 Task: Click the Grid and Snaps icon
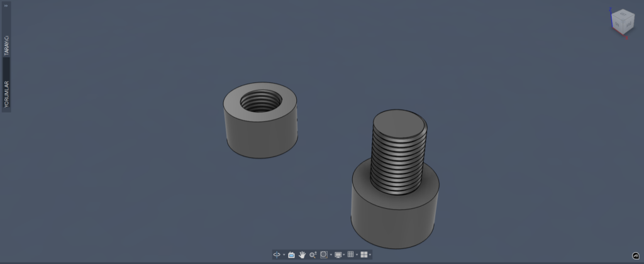(x=350, y=255)
